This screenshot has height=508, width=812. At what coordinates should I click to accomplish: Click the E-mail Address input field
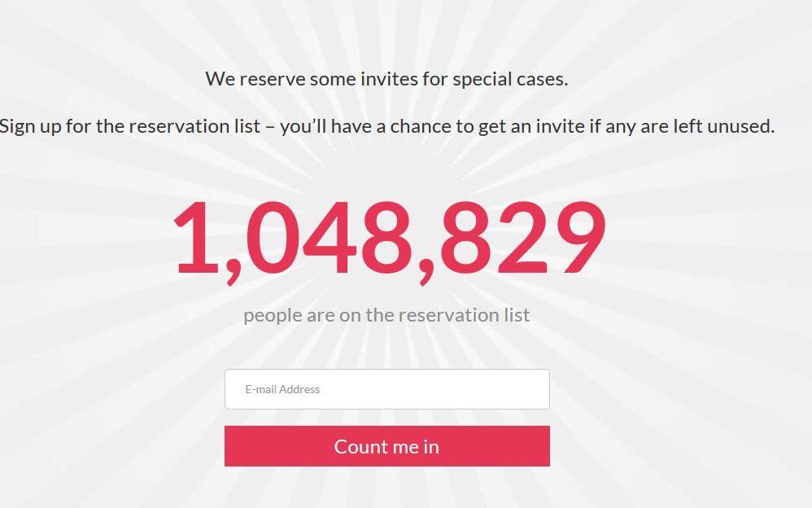[386, 389]
